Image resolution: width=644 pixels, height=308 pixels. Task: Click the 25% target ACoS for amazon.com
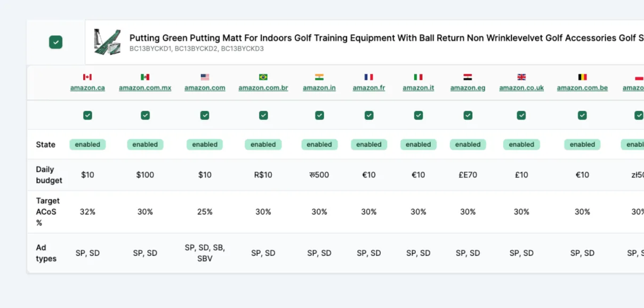[x=205, y=212]
